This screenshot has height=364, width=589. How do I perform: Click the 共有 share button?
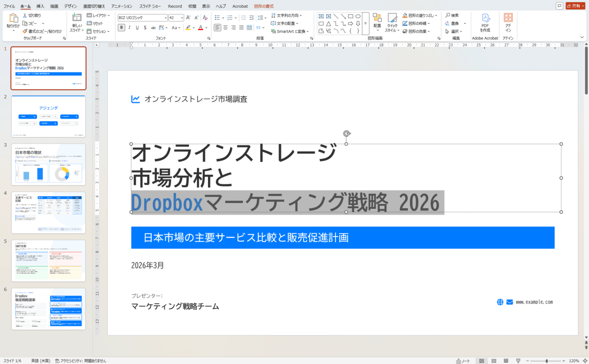(575, 6)
